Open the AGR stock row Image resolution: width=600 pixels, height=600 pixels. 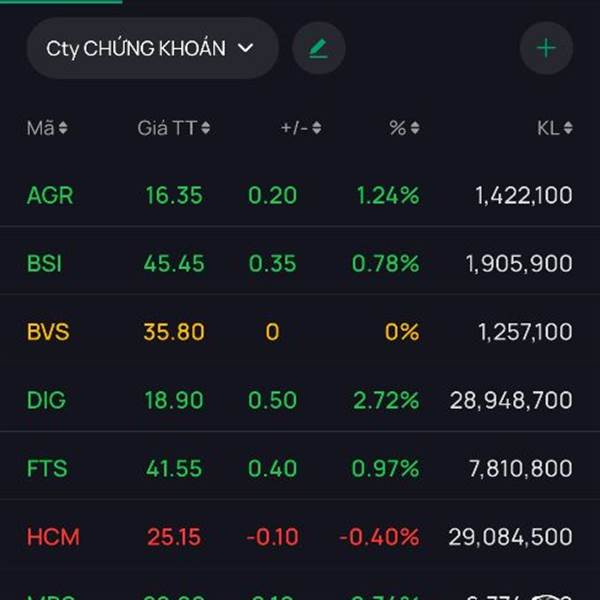(x=300, y=195)
